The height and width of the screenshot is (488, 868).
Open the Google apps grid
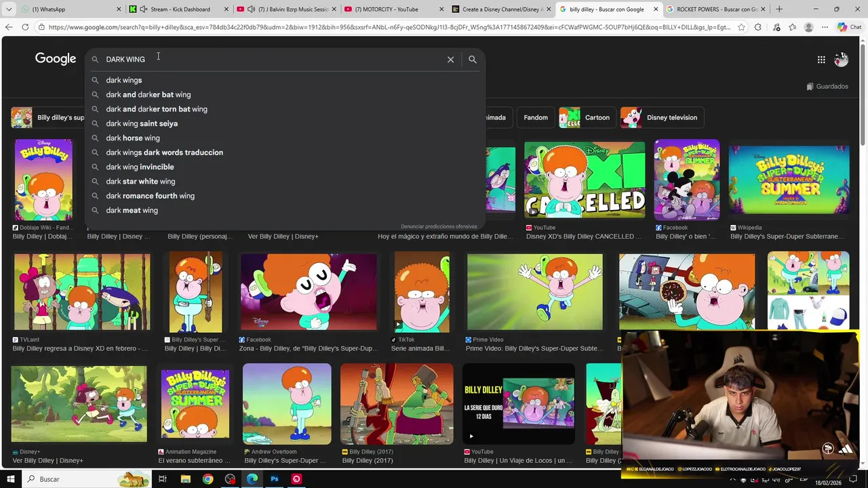[821, 60]
